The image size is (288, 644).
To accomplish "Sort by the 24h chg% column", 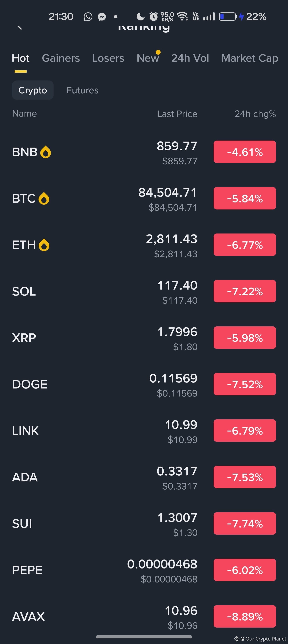I will coord(255,114).
